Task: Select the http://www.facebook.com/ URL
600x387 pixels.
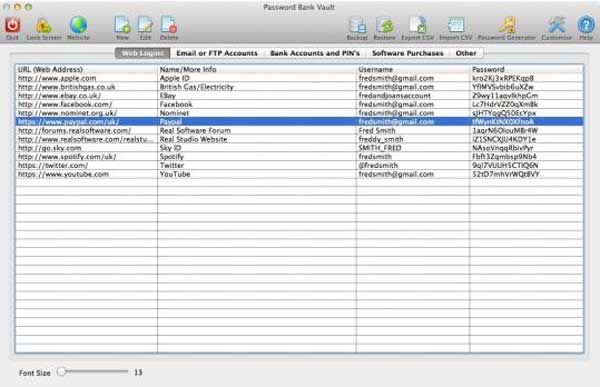Action: [x=65, y=104]
